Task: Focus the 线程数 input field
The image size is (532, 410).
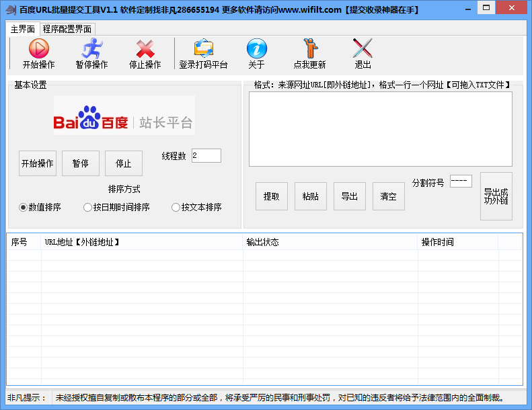Action: tap(206, 156)
